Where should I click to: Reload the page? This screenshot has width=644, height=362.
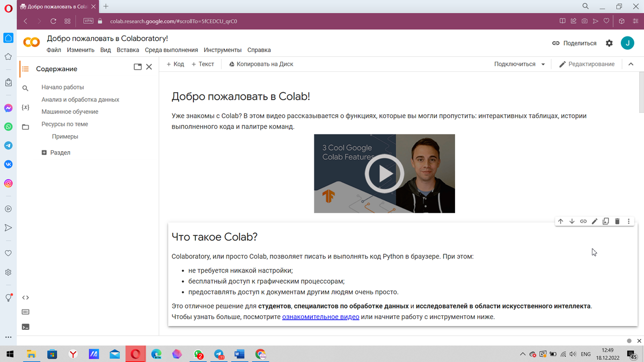click(53, 21)
